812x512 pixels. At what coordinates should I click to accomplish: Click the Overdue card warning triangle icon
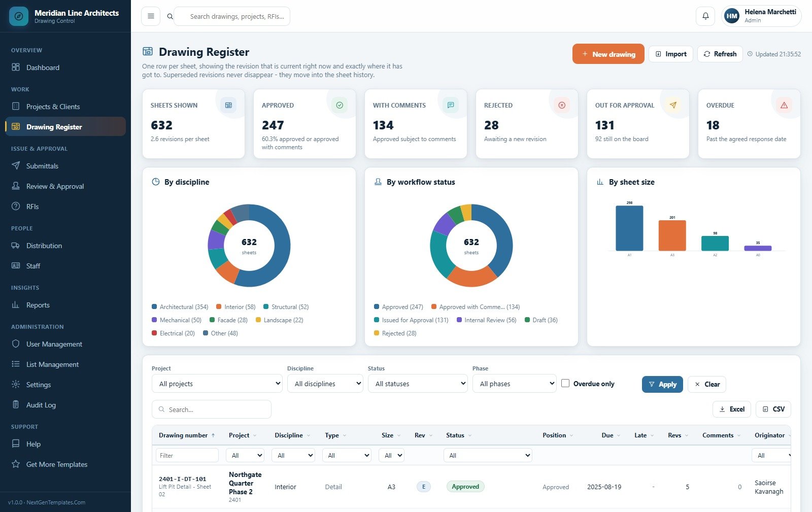pos(784,105)
